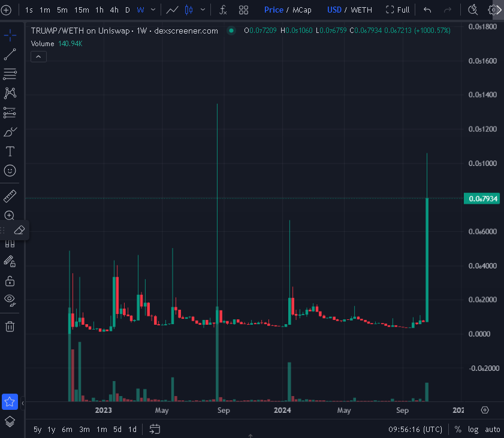Open the Fibonacci retracement tool
Image resolution: width=504 pixels, height=438 pixels.
[x=10, y=74]
